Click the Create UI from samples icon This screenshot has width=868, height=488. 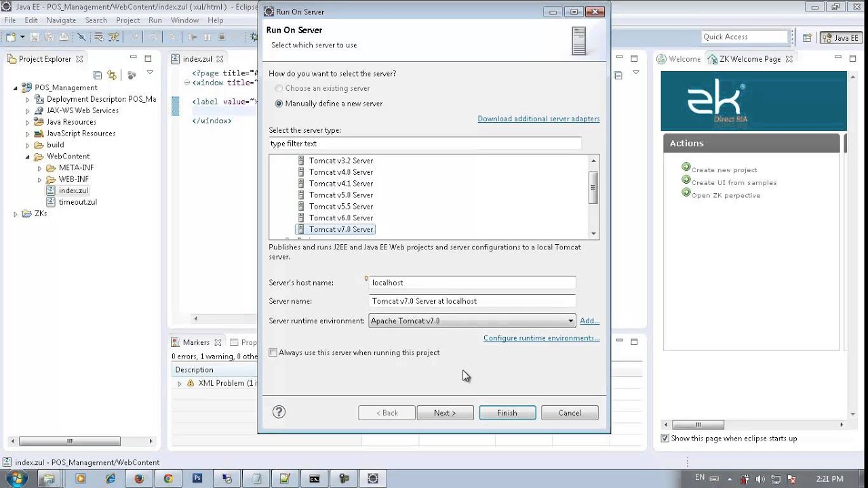coord(686,180)
